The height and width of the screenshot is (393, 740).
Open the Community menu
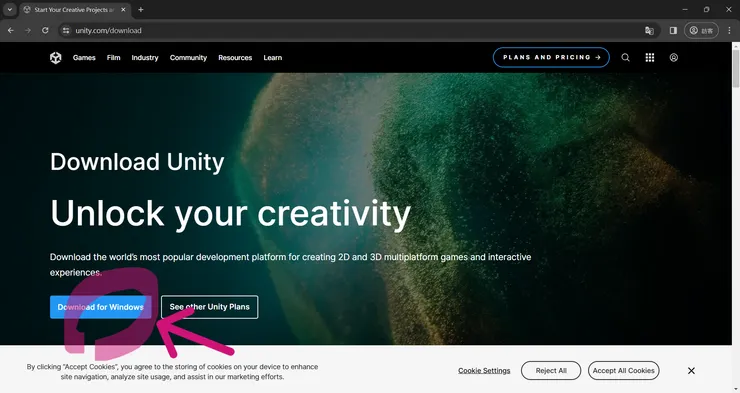(x=188, y=58)
